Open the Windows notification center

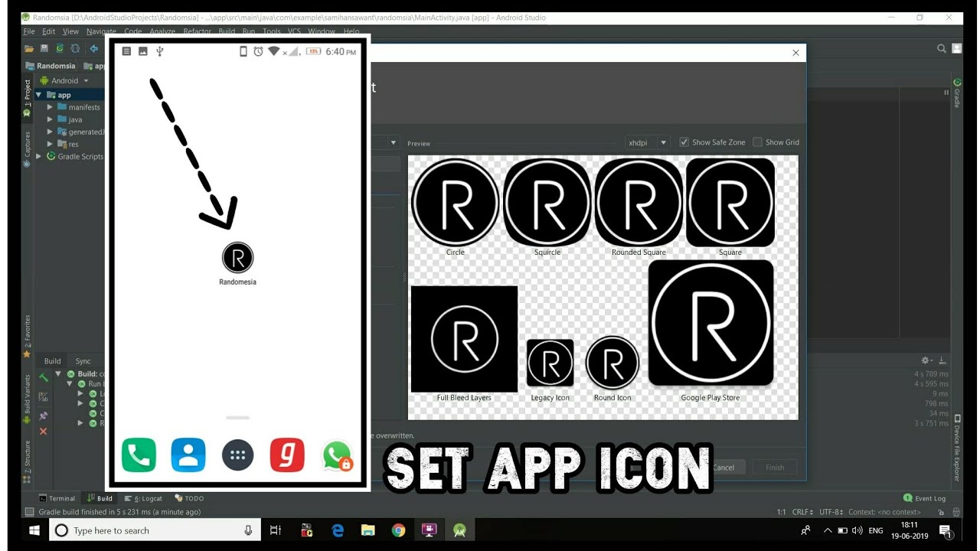945,530
